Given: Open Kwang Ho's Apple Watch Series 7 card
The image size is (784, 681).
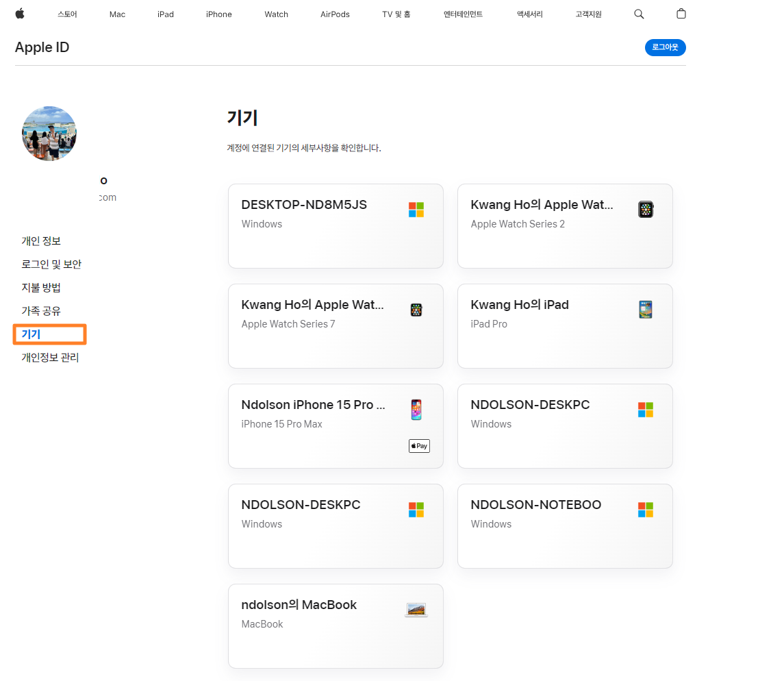Looking at the screenshot, I should (336, 326).
